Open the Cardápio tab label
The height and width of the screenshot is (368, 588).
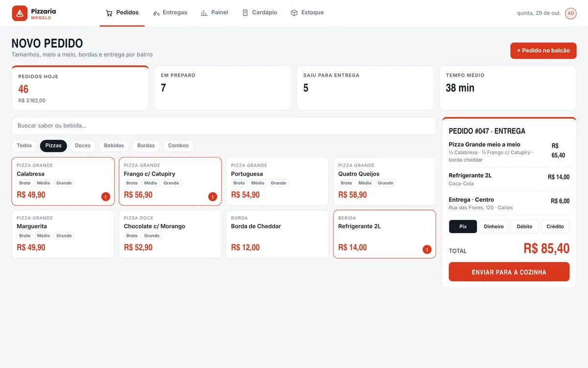265,13
